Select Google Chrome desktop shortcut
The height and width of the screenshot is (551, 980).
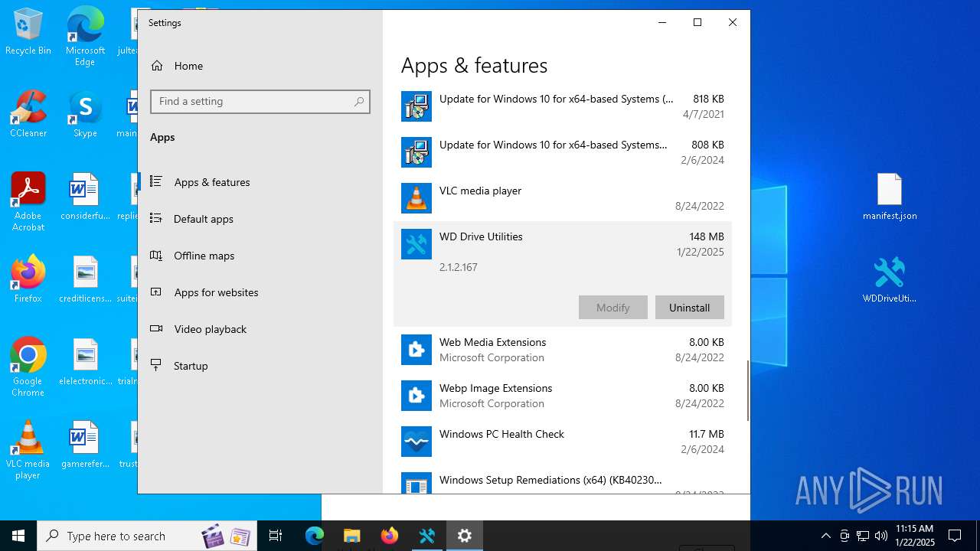click(x=28, y=367)
